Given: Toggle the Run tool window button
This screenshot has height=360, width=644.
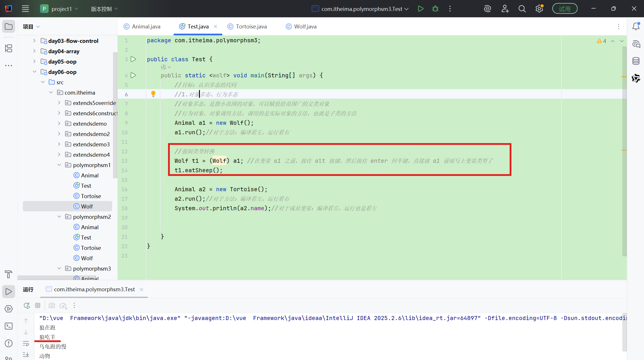Looking at the screenshot, I should coord(9,292).
